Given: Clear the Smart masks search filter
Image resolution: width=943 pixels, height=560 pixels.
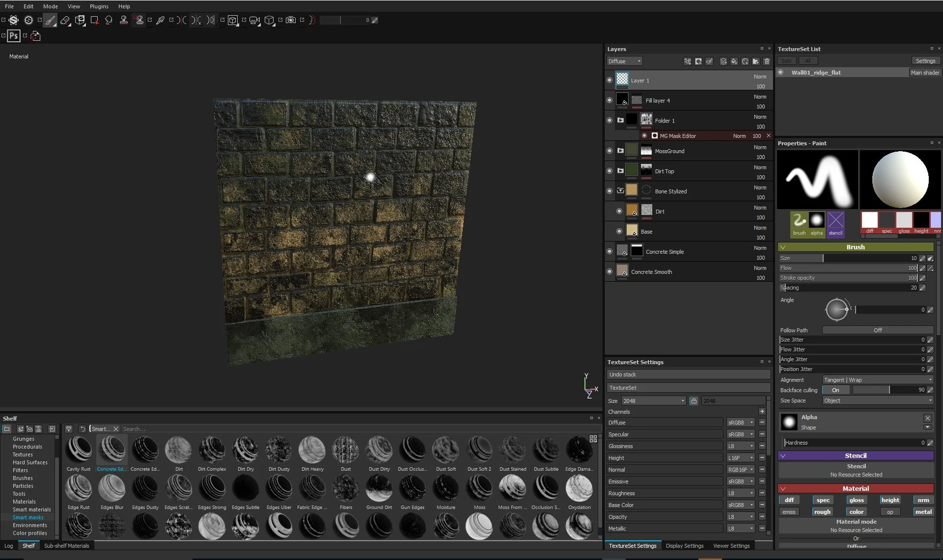Looking at the screenshot, I should [x=116, y=429].
